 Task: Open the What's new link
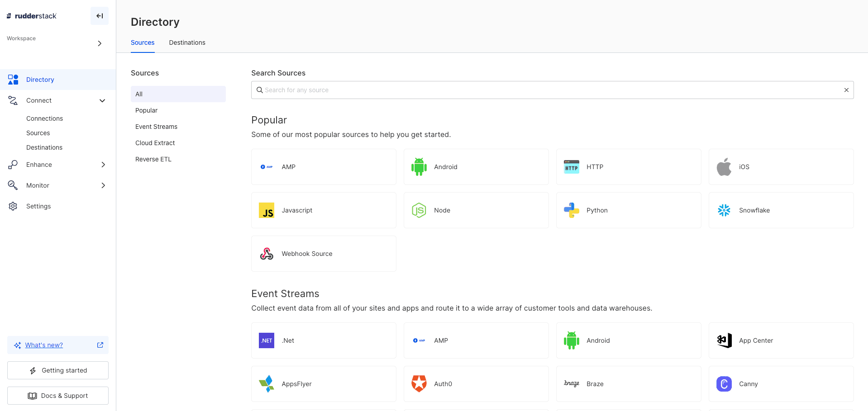point(43,345)
